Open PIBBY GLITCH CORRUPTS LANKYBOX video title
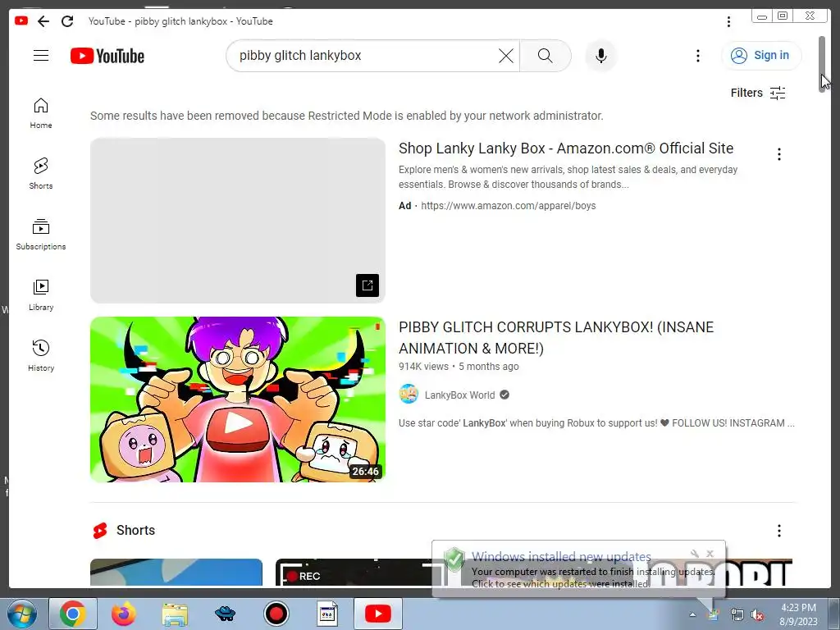The height and width of the screenshot is (630, 840). (x=556, y=337)
